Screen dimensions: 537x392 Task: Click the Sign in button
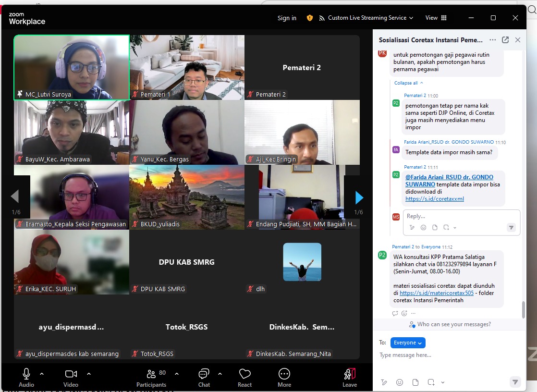(287, 18)
